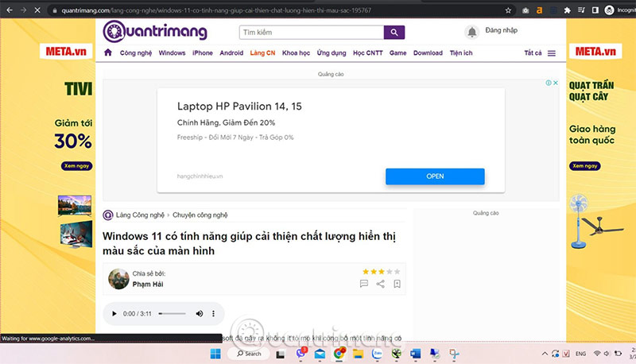This screenshot has height=364, width=636.
Task: Click the left banner Xem ngay button
Action: [76, 166]
